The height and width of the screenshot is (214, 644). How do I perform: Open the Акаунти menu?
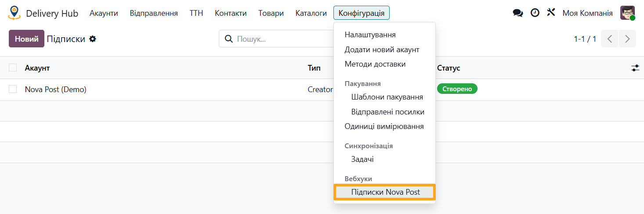[104, 13]
